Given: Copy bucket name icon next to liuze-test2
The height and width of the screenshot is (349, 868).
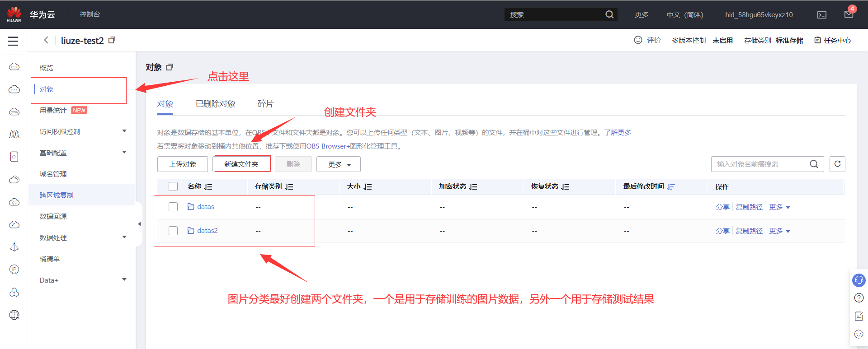Looking at the screenshot, I should pos(112,40).
